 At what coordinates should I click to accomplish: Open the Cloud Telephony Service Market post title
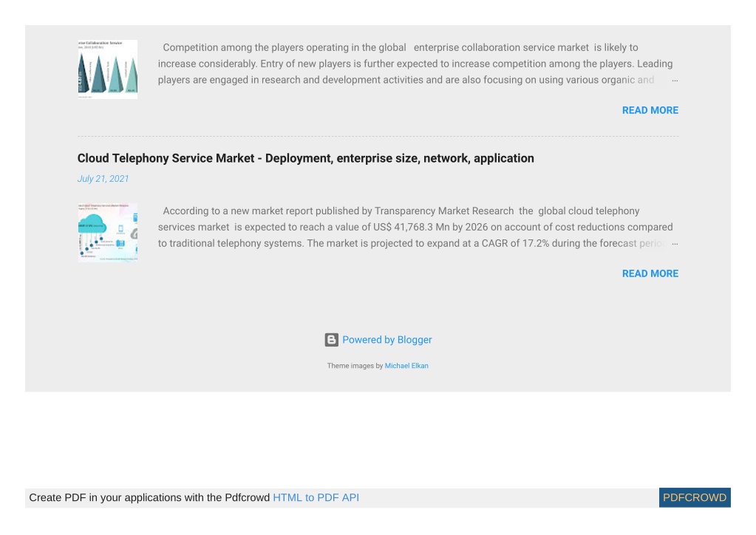306,158
